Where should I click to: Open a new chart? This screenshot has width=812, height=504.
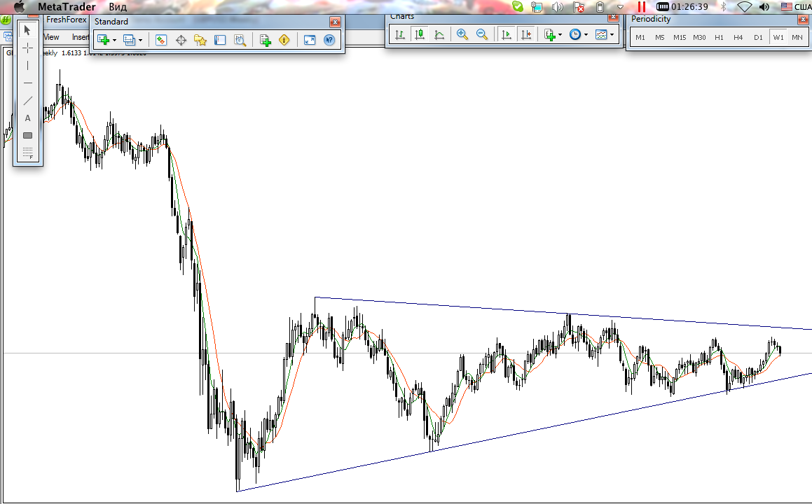pos(103,40)
